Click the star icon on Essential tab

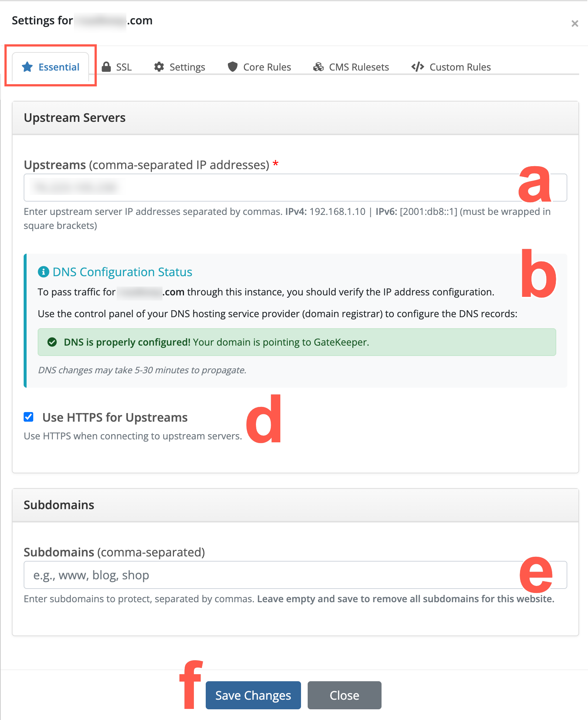[27, 67]
